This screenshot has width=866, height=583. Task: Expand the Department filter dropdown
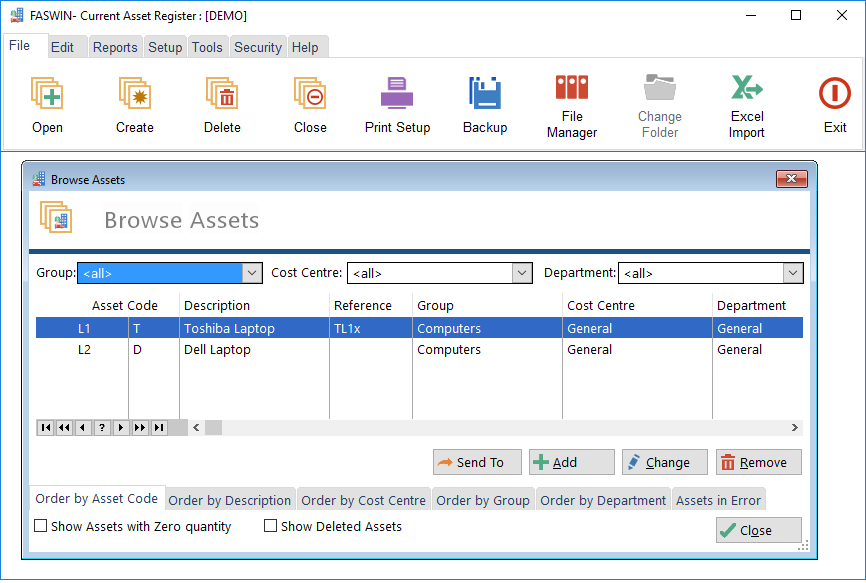tap(793, 273)
